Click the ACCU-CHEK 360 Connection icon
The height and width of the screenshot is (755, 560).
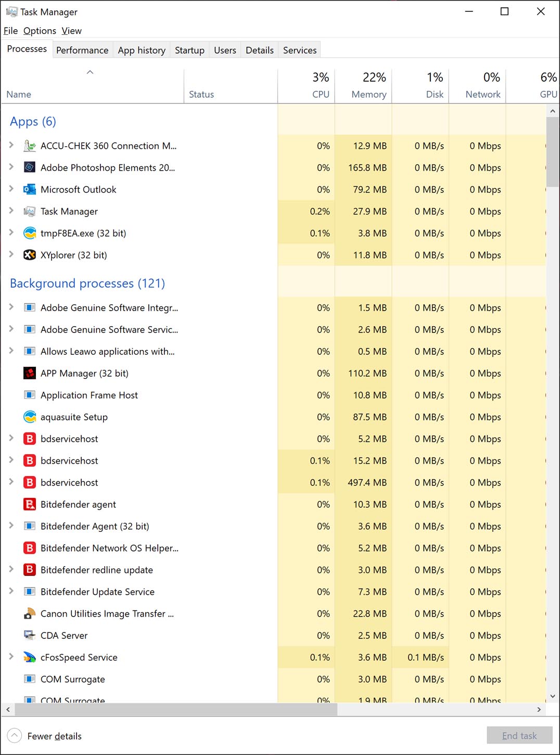coord(30,146)
